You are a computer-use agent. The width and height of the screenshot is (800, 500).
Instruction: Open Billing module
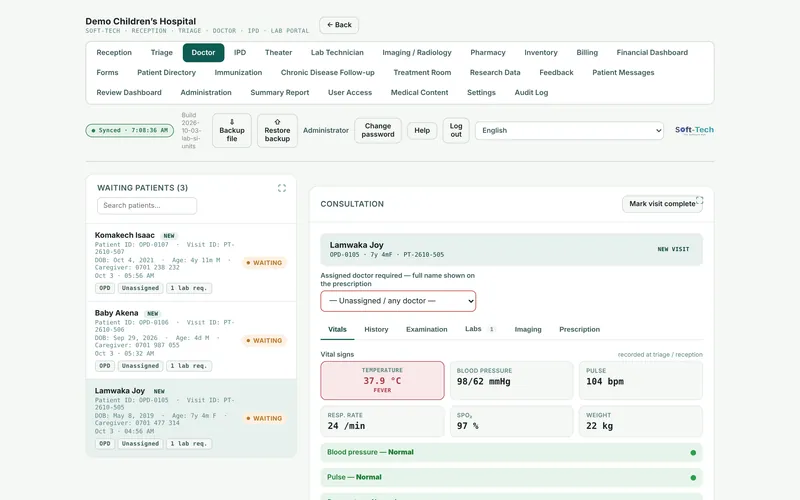pyautogui.click(x=587, y=53)
